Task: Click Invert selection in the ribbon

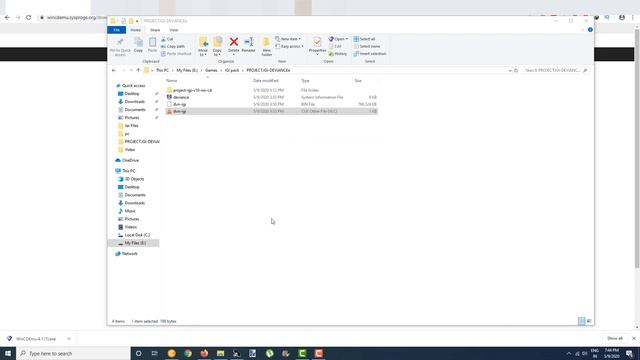Action: pos(370,54)
